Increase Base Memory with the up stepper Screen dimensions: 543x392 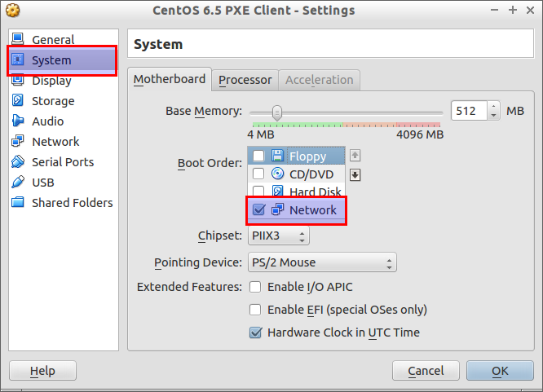pyautogui.click(x=494, y=106)
